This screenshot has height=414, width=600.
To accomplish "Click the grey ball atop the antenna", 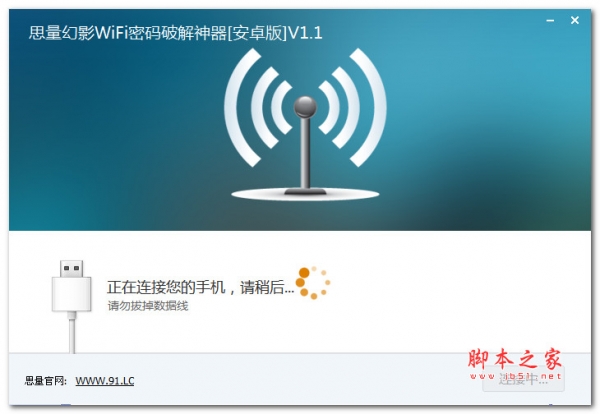I will pyautogui.click(x=305, y=107).
